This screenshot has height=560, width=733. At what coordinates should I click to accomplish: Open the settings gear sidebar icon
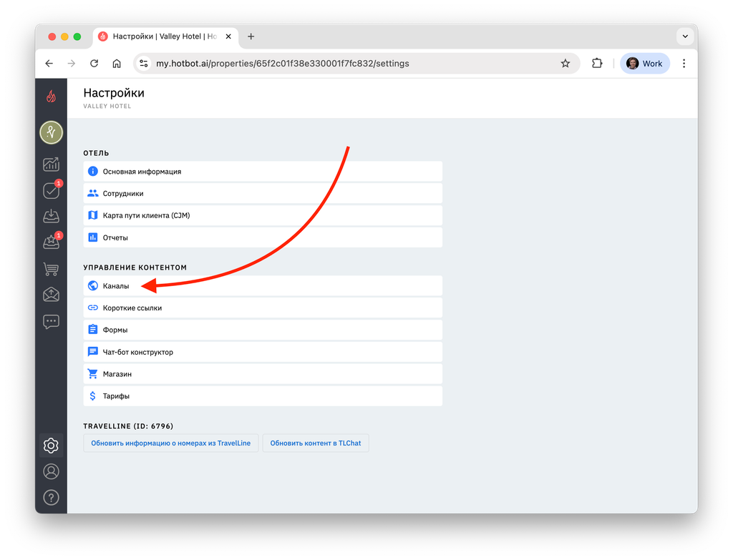[51, 446]
